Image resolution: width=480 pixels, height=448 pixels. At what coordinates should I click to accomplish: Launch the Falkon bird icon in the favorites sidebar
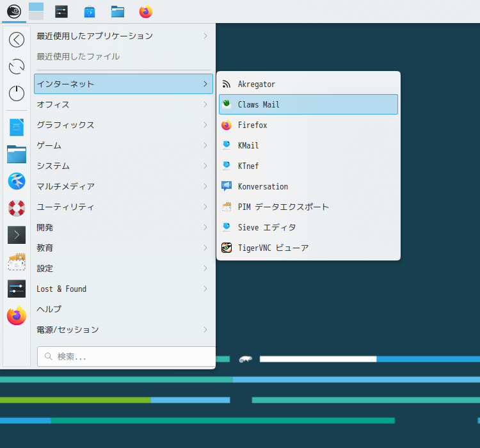pyautogui.click(x=17, y=181)
